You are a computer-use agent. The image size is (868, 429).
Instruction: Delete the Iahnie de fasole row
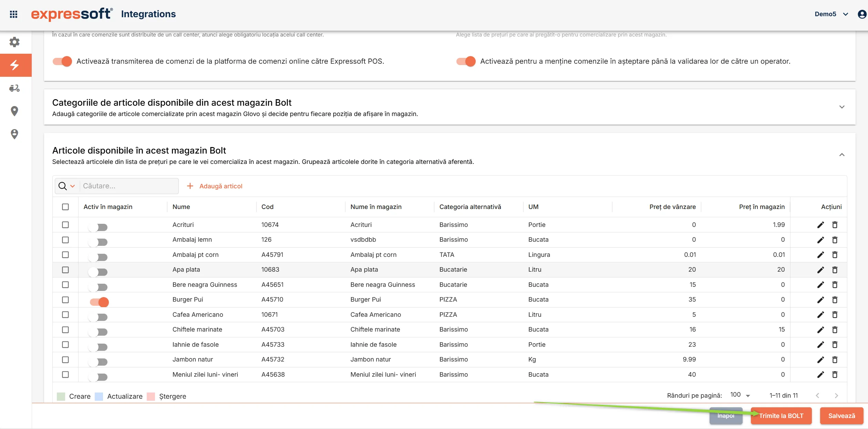pos(835,345)
